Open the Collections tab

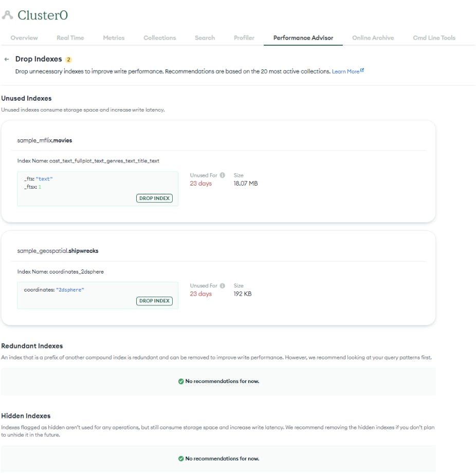pos(159,38)
